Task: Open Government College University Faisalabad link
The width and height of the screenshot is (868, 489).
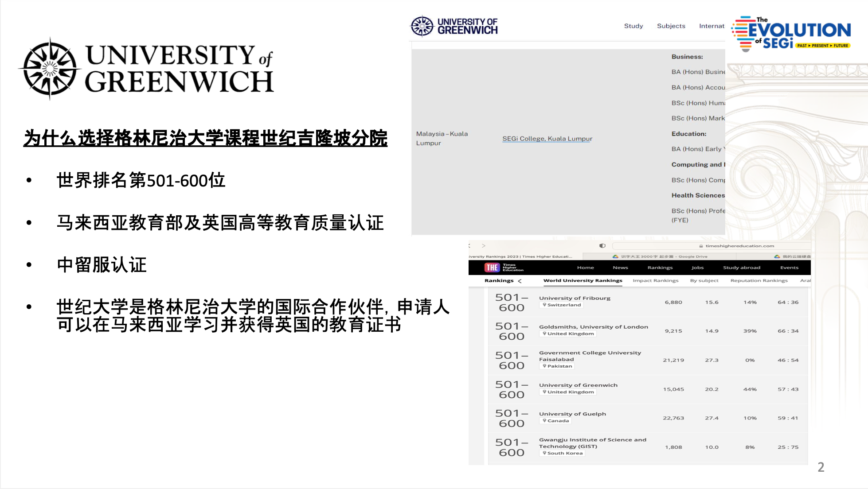Action: click(590, 356)
